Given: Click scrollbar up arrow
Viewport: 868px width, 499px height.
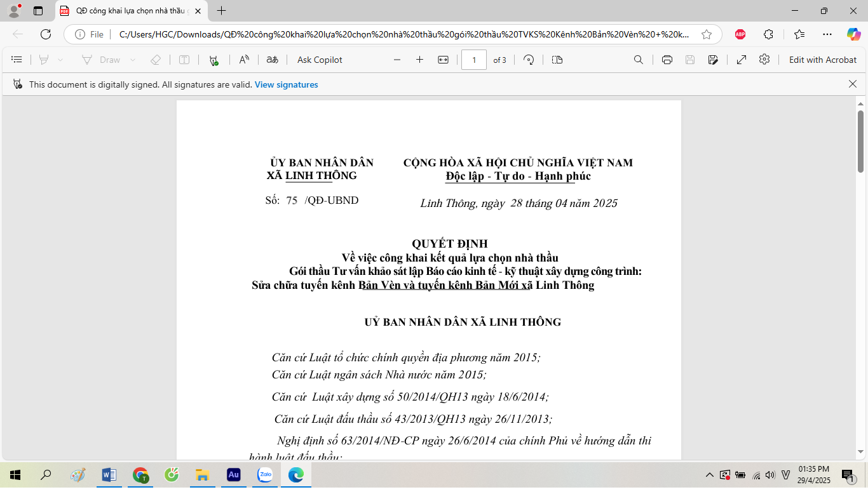Looking at the screenshot, I should [x=860, y=104].
